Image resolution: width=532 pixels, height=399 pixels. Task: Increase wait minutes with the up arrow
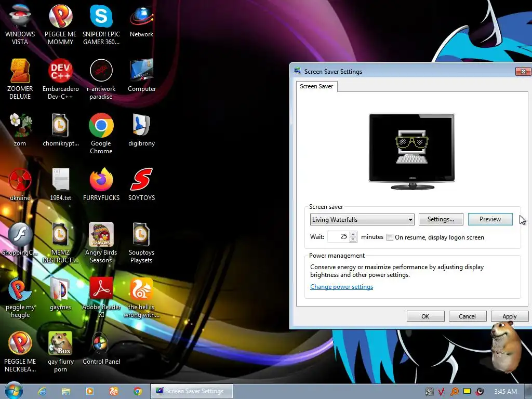point(353,234)
